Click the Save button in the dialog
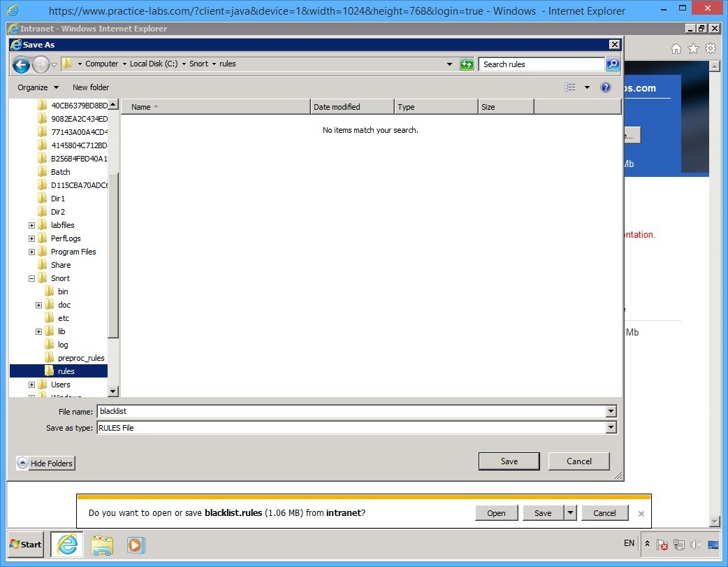This screenshot has height=567, width=728. 509,461
